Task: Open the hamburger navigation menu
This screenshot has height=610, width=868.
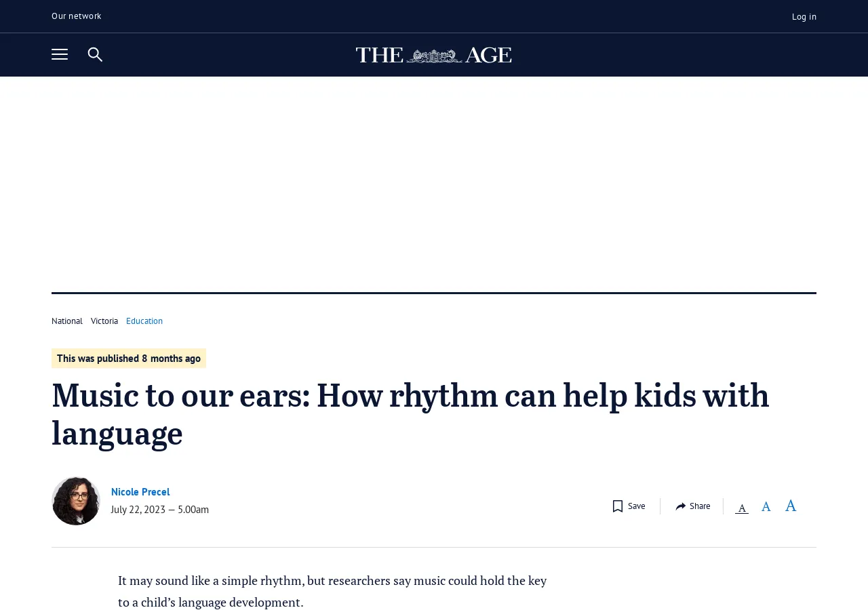Action: (x=60, y=53)
